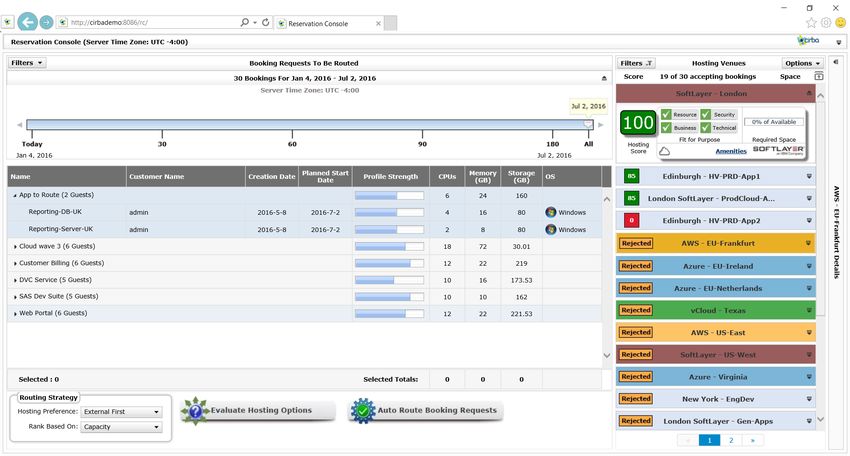Open the Hosting Preference dropdown
Screen dimensions: 850x456
121,412
